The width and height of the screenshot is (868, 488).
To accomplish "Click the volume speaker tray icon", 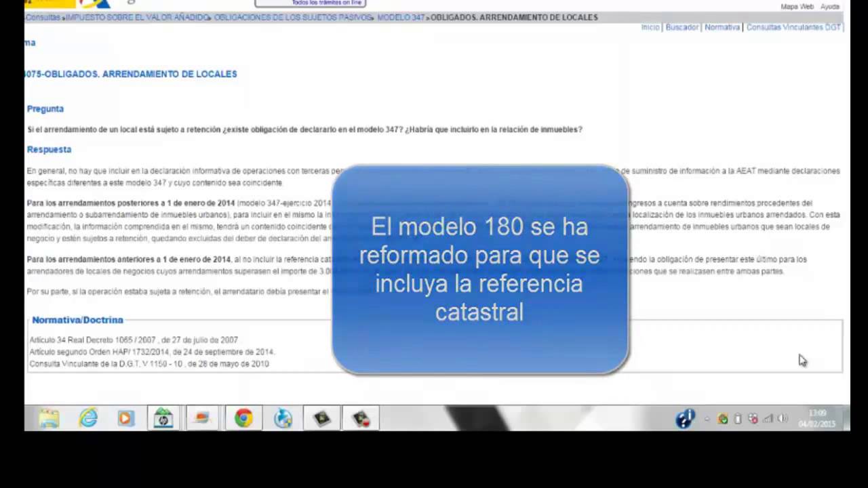I will pos(783,419).
